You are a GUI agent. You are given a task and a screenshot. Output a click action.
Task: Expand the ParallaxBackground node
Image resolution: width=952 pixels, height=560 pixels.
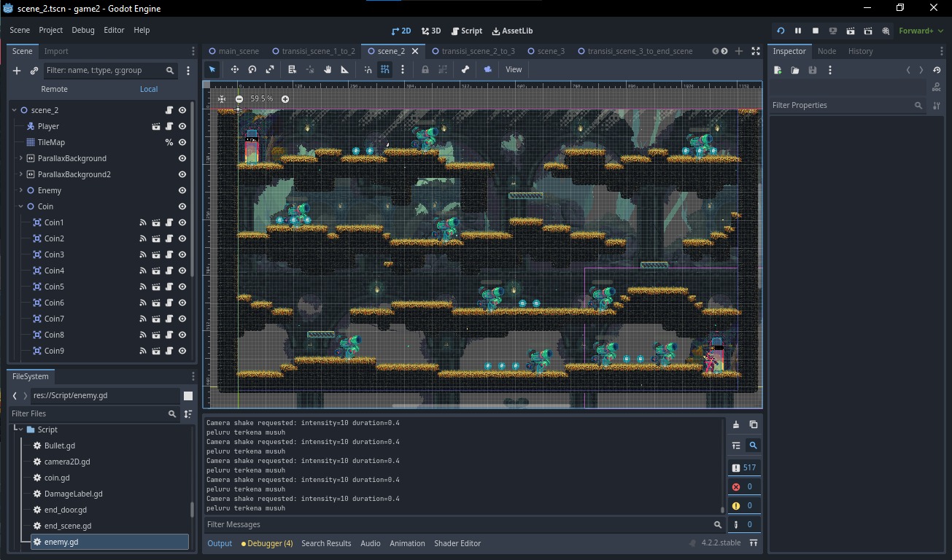pos(20,158)
